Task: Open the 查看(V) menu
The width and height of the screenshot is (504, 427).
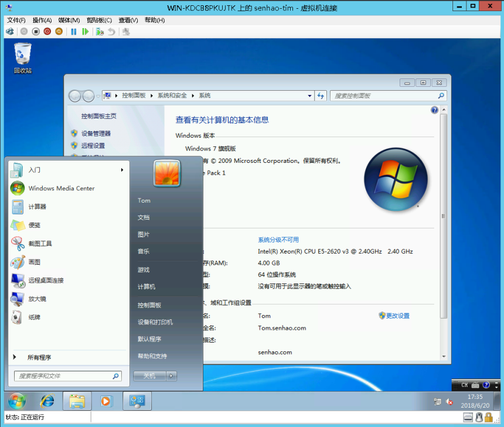Action: click(128, 21)
